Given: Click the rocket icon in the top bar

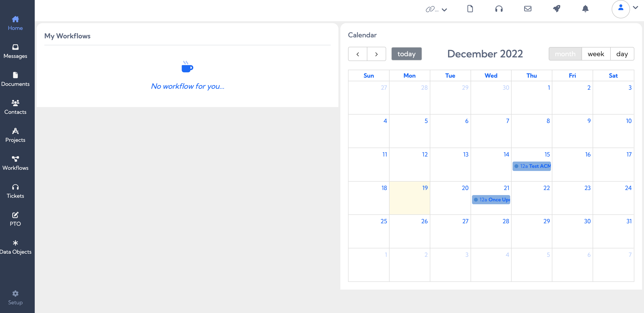Looking at the screenshot, I should click(x=556, y=9).
